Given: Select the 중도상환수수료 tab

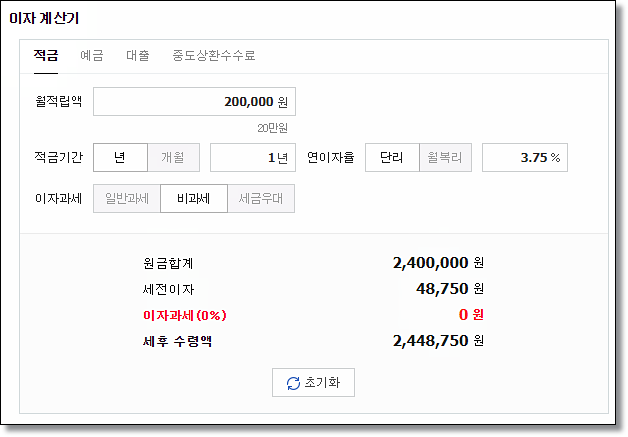Looking at the screenshot, I should 214,55.
